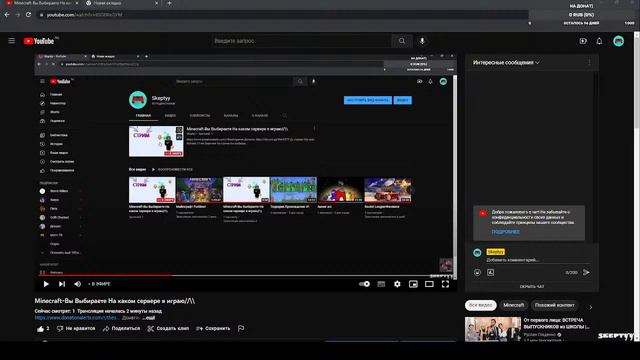640x360 pixels.
Task: Click 'Поделиться' share button
Action: pos(121,329)
